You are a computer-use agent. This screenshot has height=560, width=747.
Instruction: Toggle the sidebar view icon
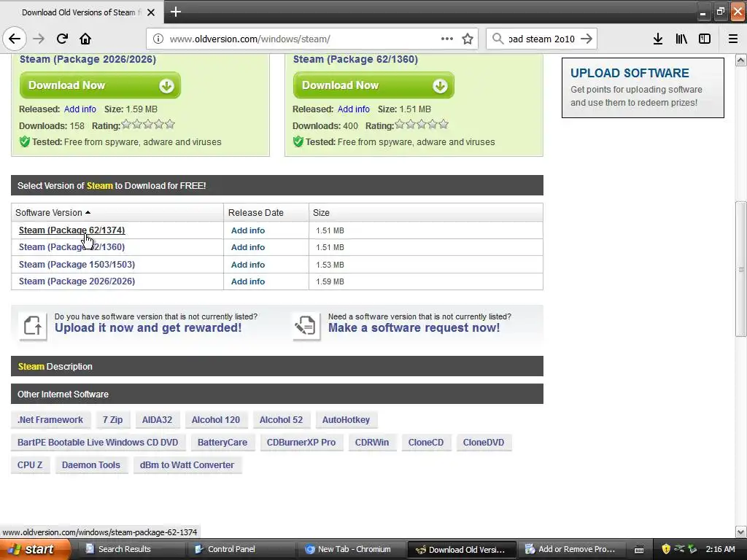pyautogui.click(x=705, y=39)
